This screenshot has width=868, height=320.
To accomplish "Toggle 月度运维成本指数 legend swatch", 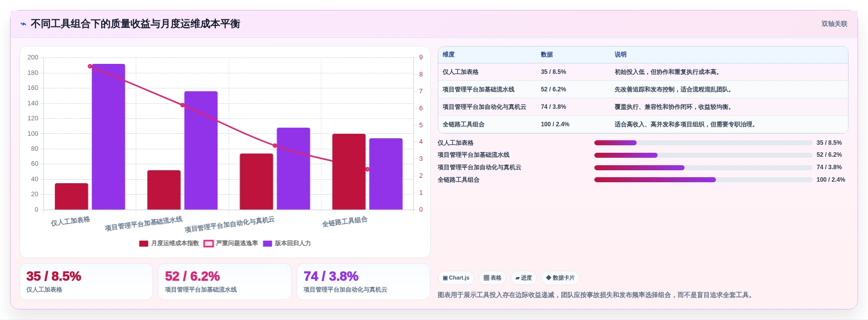I will [144, 244].
